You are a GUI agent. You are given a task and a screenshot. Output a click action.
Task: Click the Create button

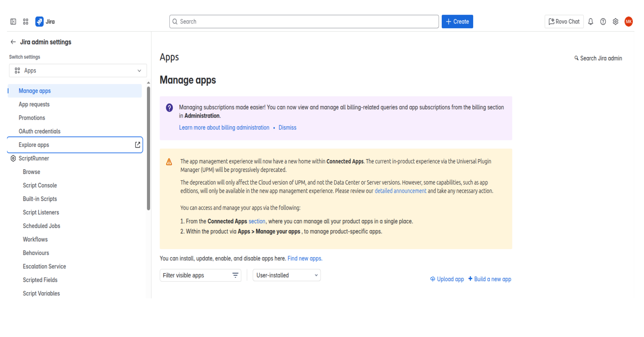pos(457,22)
